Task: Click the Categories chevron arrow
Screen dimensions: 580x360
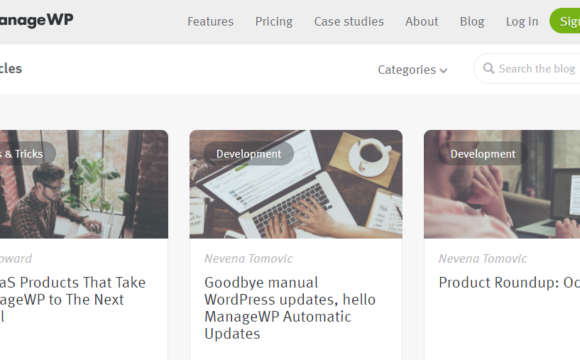Action: (443, 70)
